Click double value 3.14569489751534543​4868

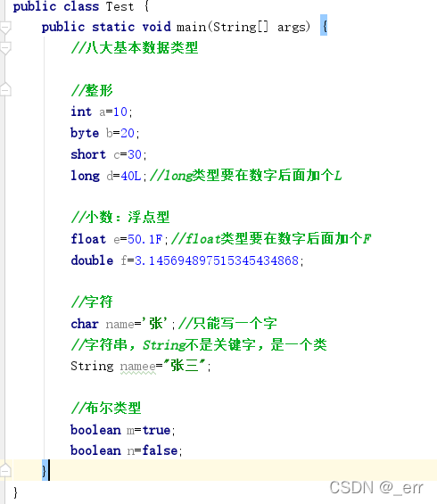coord(217,260)
